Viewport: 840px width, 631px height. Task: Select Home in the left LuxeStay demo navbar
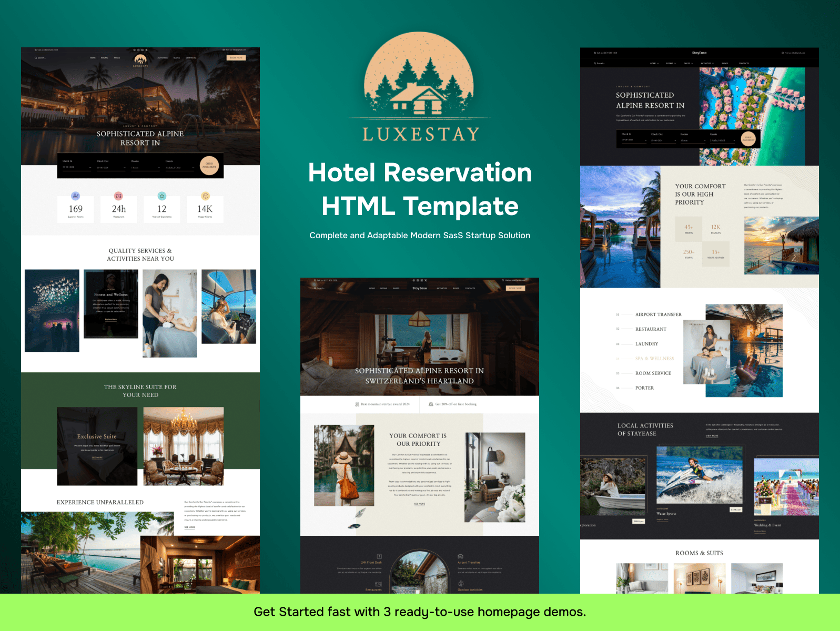(93, 58)
